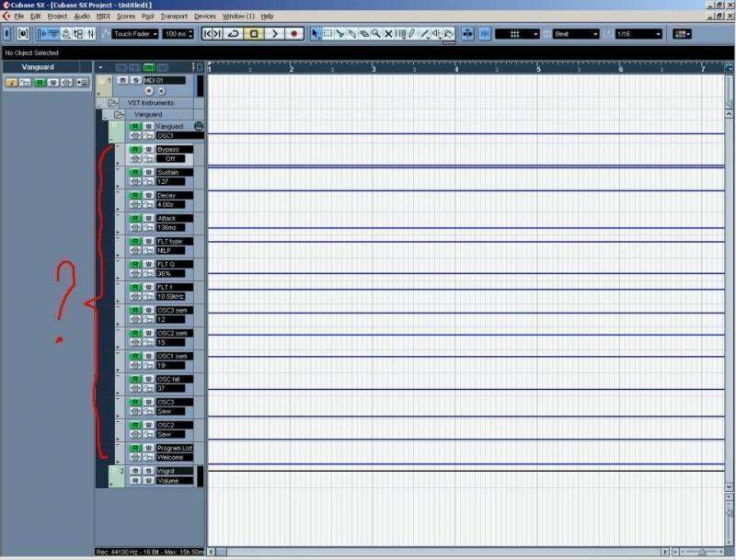Open the track color selector
Viewport: 736px width, 560px height.
(682, 34)
